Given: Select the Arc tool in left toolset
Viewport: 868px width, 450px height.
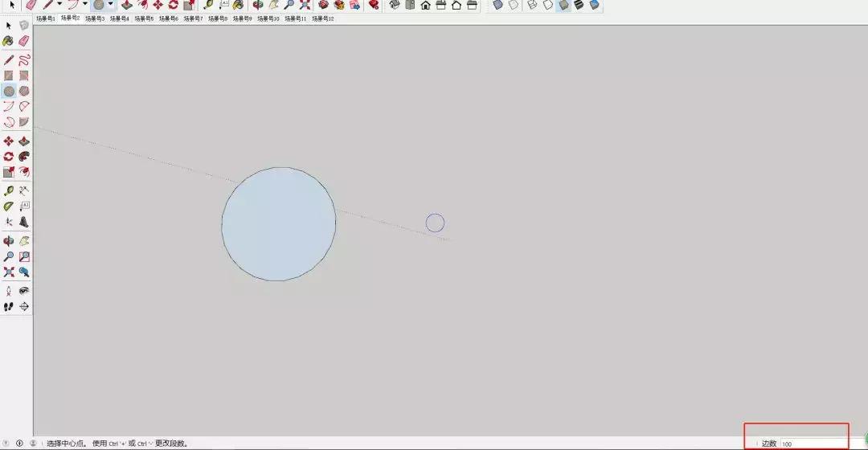Looking at the screenshot, I should [8, 106].
